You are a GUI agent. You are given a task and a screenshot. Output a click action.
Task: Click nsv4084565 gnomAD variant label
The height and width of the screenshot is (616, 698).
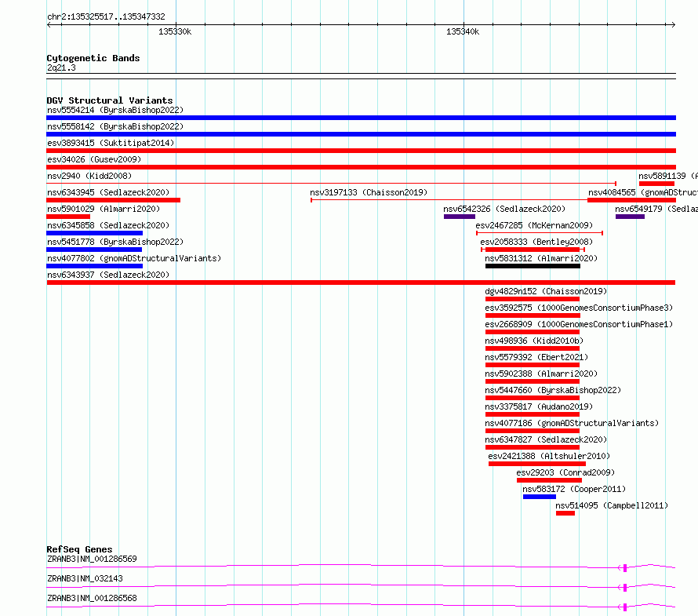[x=643, y=192]
